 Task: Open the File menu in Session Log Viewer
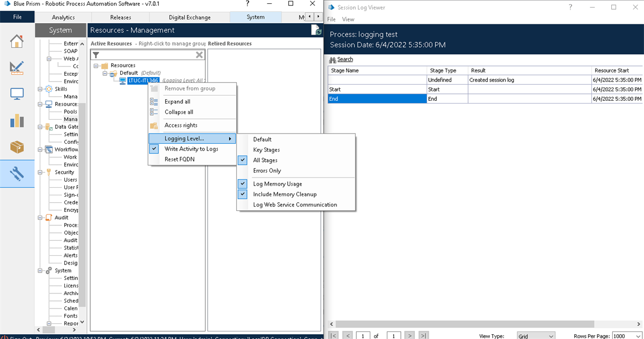[331, 19]
